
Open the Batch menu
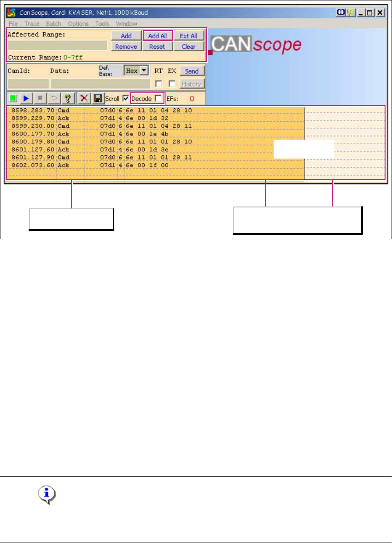click(x=53, y=24)
